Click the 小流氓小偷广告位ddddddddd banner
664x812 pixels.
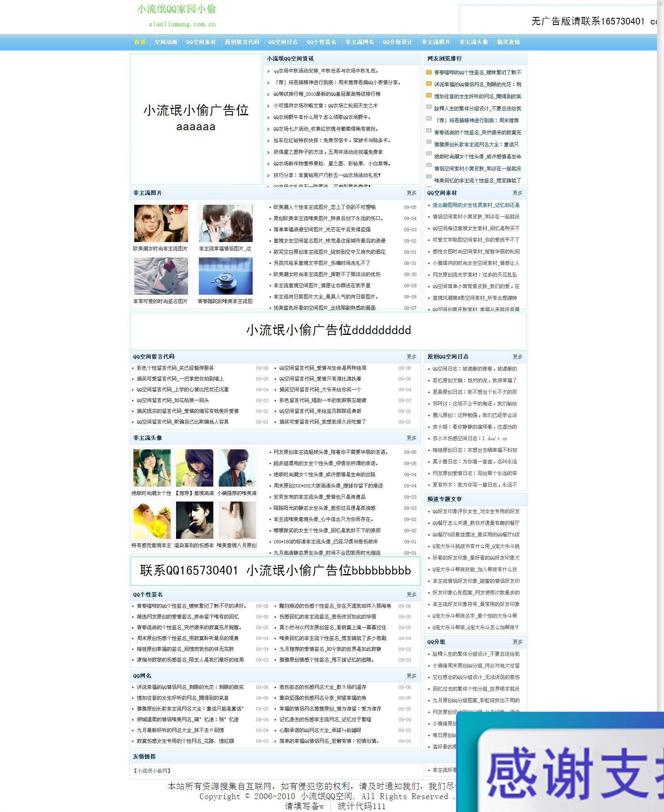click(328, 330)
